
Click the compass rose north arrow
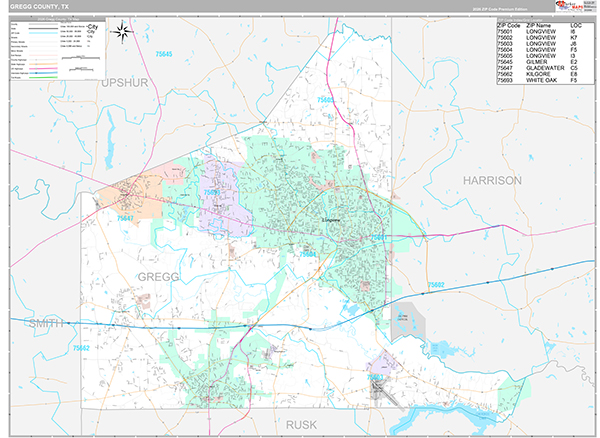pos(123,32)
